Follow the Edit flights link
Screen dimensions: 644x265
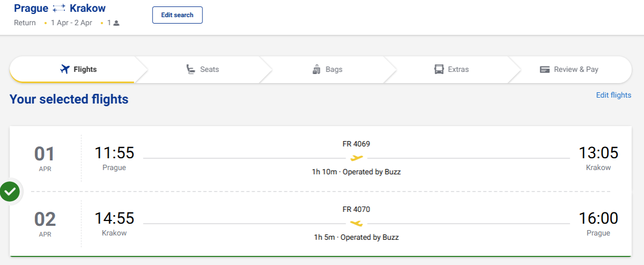pos(613,95)
